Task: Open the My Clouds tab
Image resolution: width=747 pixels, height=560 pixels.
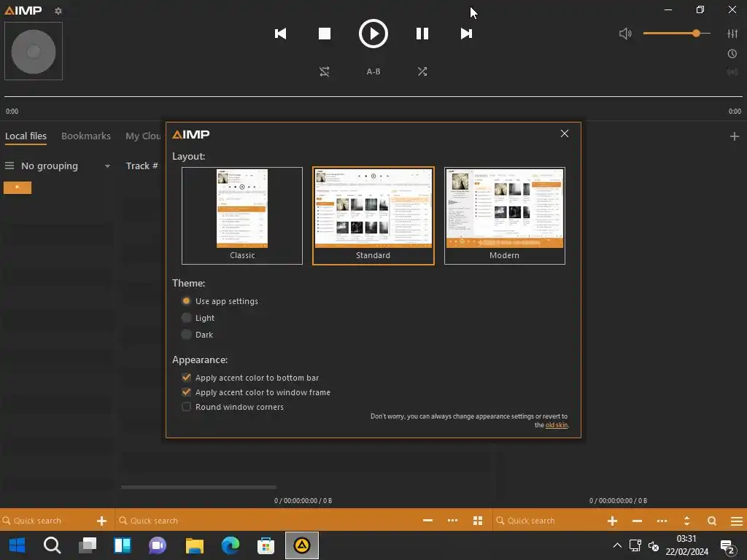Action: tap(144, 136)
